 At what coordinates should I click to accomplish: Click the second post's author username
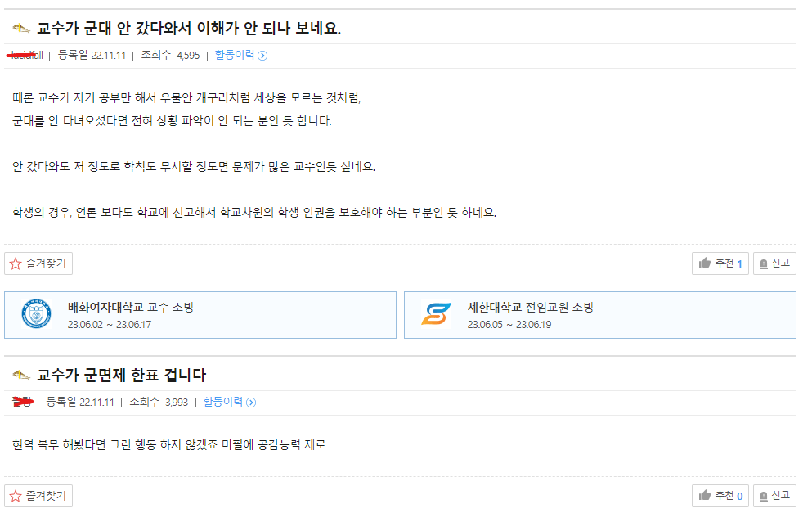coord(22,402)
